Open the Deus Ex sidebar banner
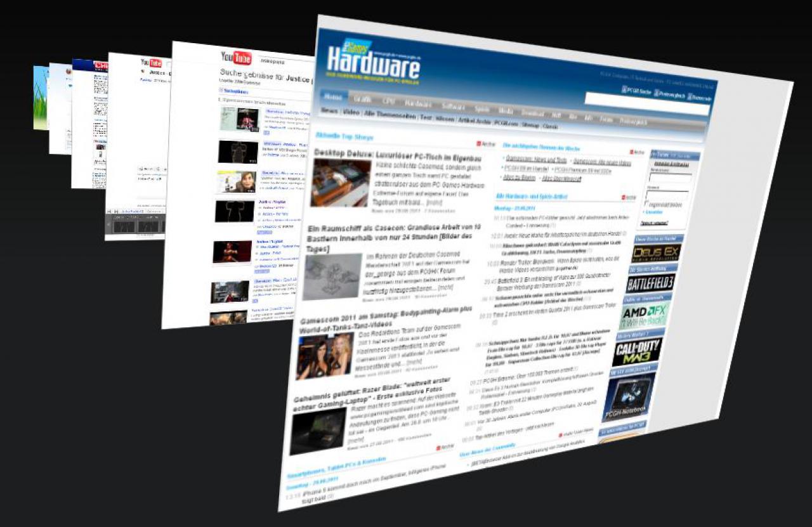Image resolution: width=812 pixels, height=527 pixels. point(656,252)
